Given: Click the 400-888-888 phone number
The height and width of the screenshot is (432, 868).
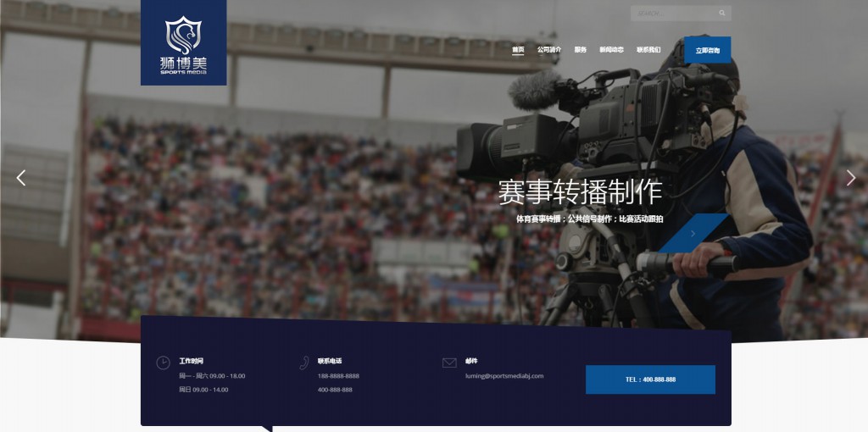Looking at the screenshot, I should pyautogui.click(x=335, y=390).
